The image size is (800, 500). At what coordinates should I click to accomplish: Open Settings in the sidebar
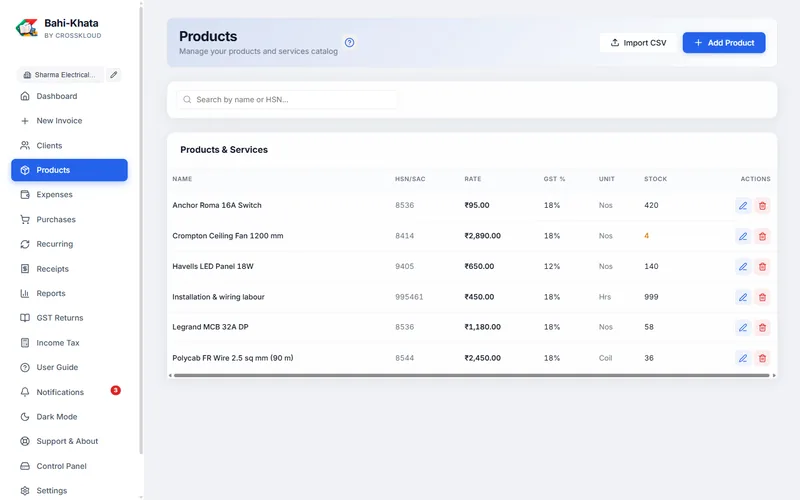click(69, 490)
